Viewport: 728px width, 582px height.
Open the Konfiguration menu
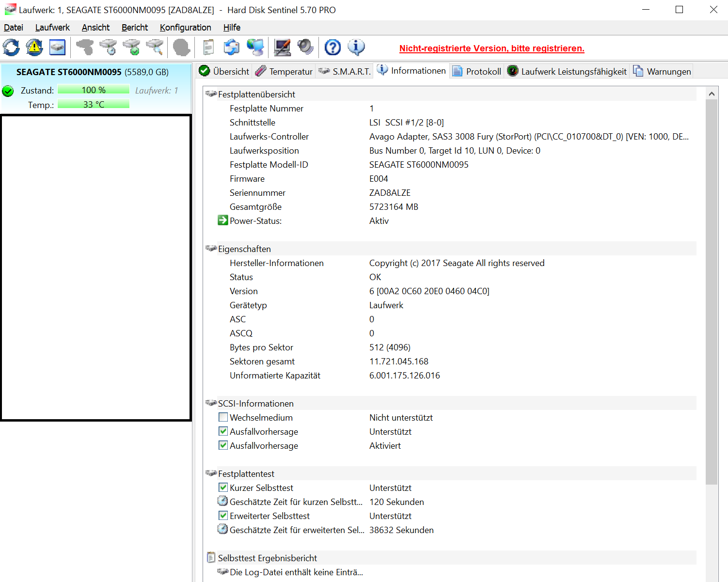tap(186, 28)
